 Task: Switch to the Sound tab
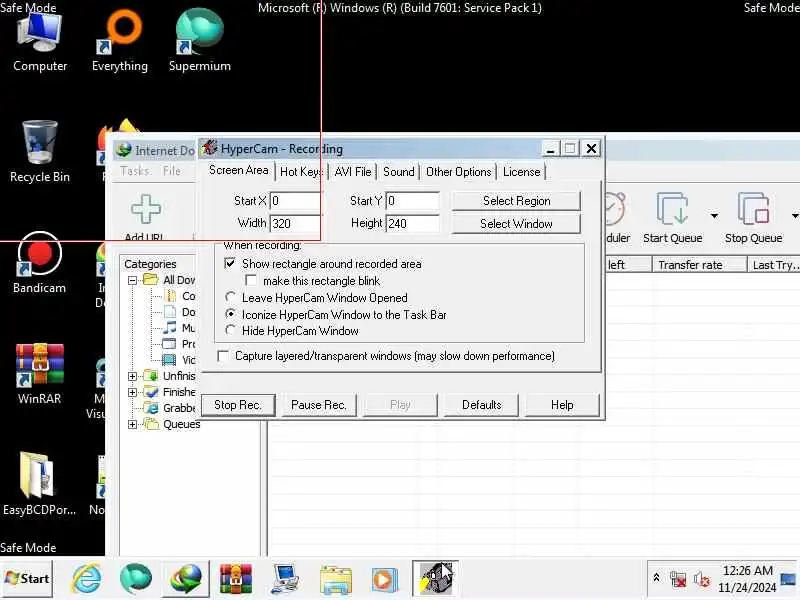pyautogui.click(x=398, y=172)
